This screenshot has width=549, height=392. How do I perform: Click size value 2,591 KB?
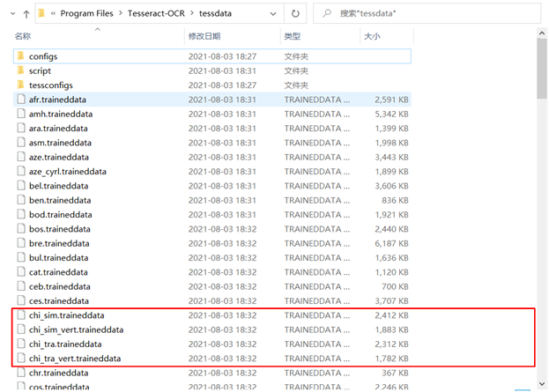391,100
